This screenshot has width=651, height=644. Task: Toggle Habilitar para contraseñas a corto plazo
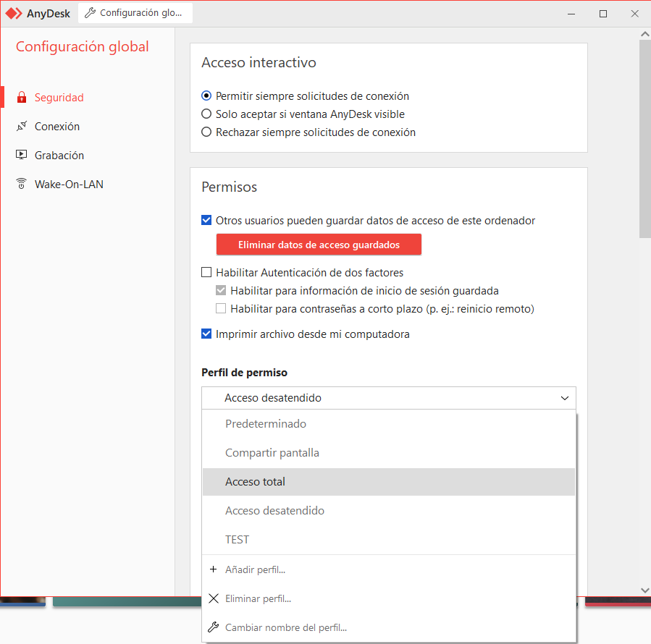tap(221, 308)
